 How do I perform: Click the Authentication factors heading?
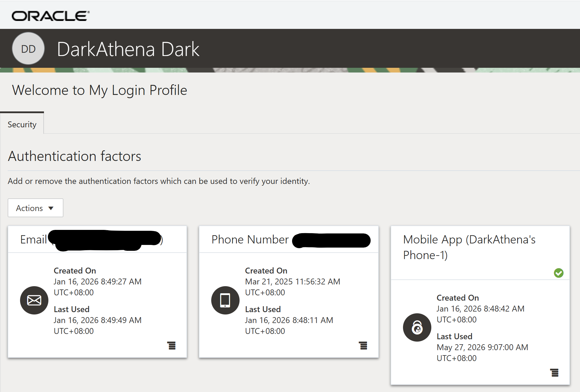[x=75, y=156]
